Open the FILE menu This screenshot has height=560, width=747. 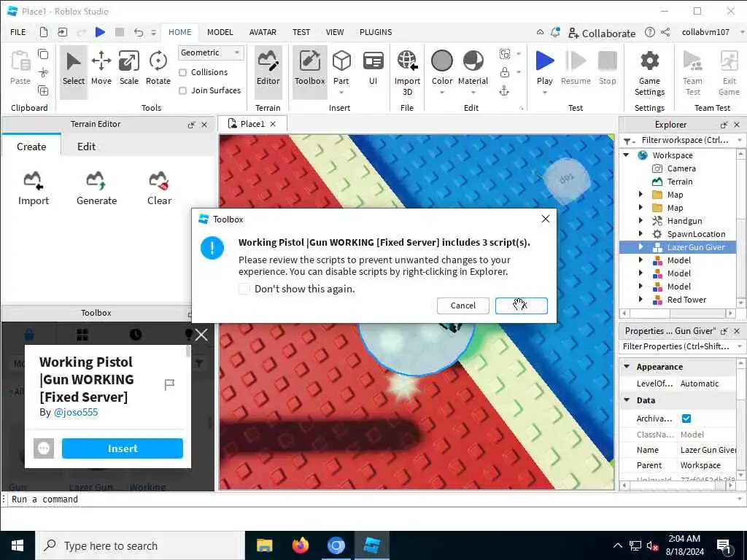click(x=18, y=32)
